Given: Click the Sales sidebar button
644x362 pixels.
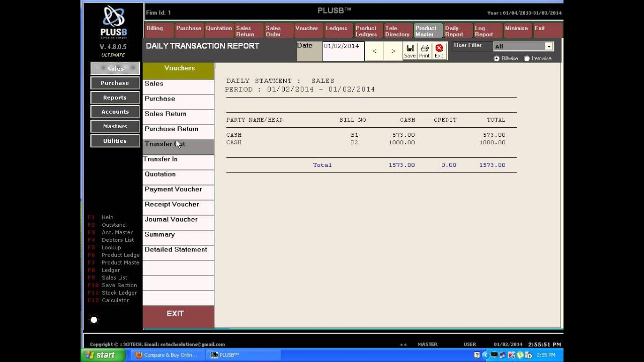Looking at the screenshot, I should pyautogui.click(x=115, y=68).
